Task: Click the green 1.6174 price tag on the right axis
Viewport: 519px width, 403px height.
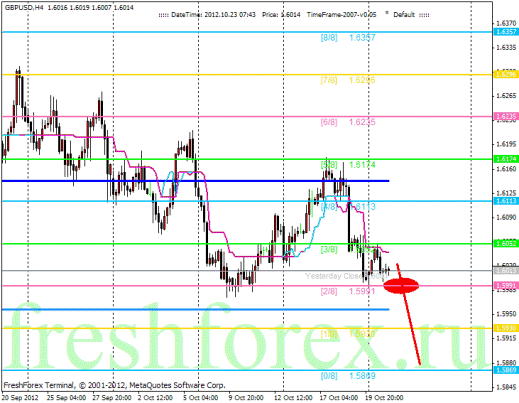Action: [506, 159]
